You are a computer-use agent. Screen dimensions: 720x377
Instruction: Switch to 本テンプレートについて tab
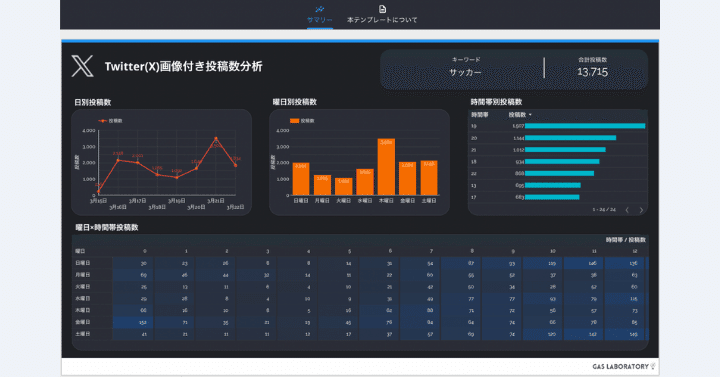(x=382, y=15)
